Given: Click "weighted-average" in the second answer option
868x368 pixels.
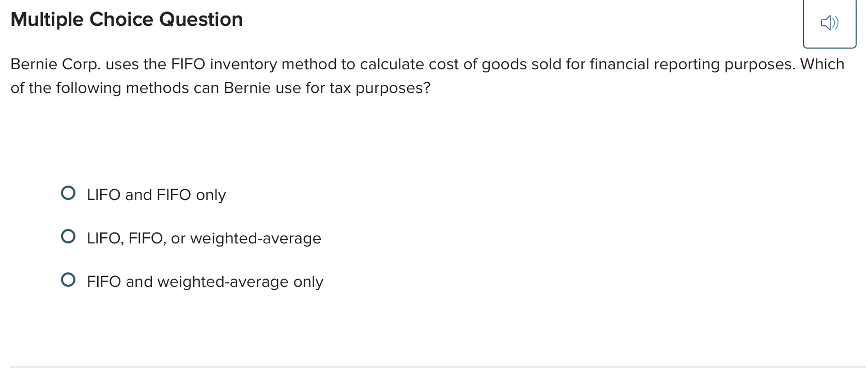Looking at the screenshot, I should click(x=255, y=238).
